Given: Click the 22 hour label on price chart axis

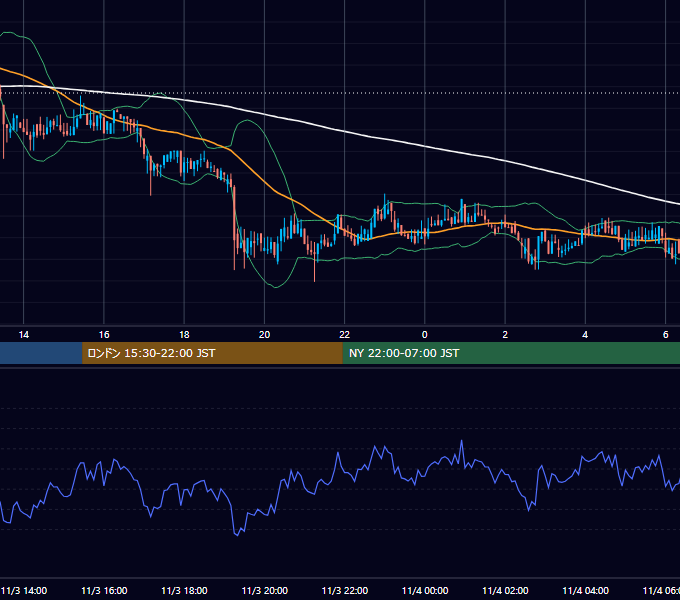Looking at the screenshot, I should click(344, 335).
